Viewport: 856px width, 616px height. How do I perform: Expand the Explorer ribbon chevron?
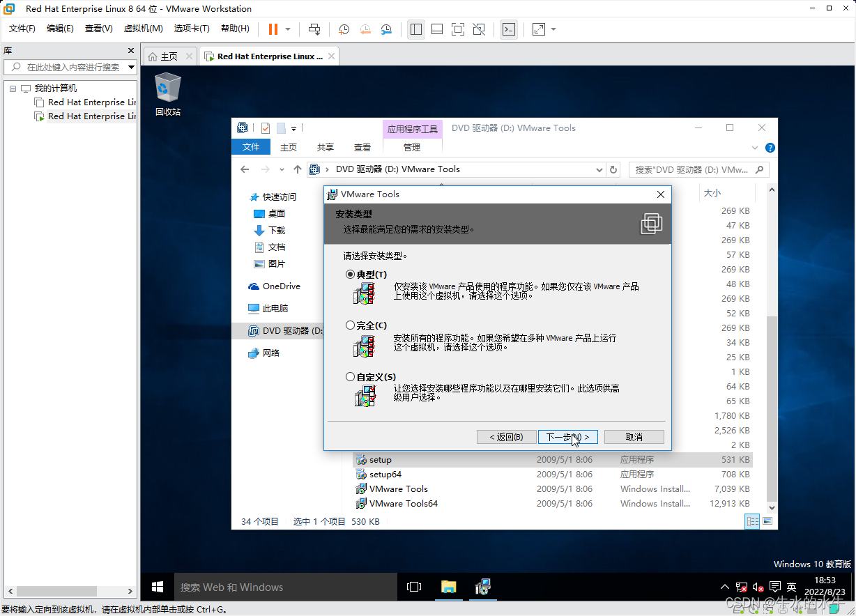755,148
